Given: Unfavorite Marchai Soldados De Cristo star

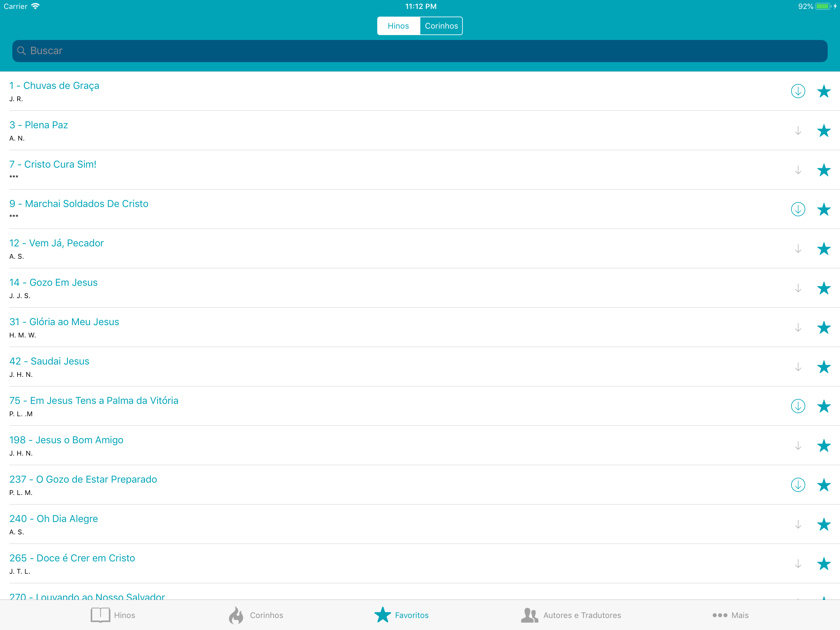Looking at the screenshot, I should coord(824,209).
